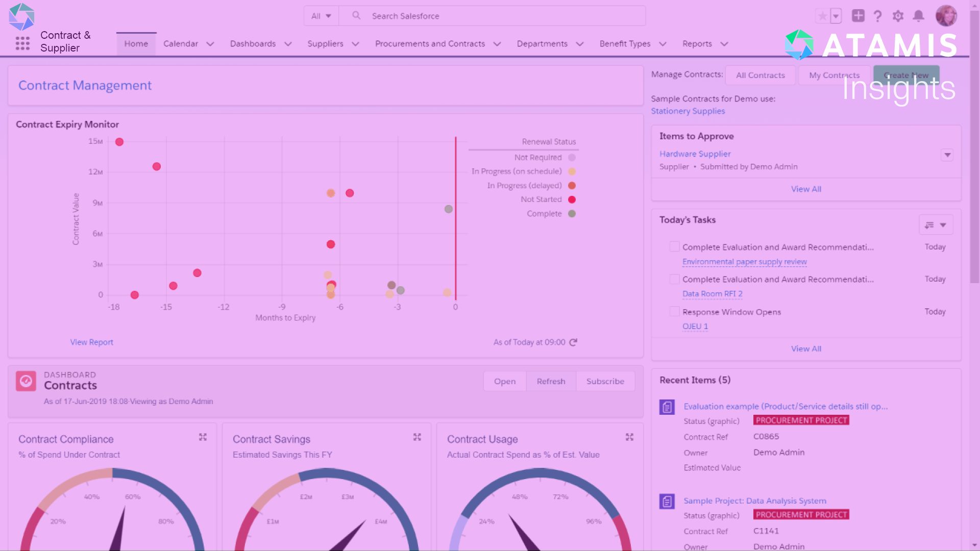The height and width of the screenshot is (551, 980).
Task: Click Open on the Contracts dashboard
Action: [505, 381]
